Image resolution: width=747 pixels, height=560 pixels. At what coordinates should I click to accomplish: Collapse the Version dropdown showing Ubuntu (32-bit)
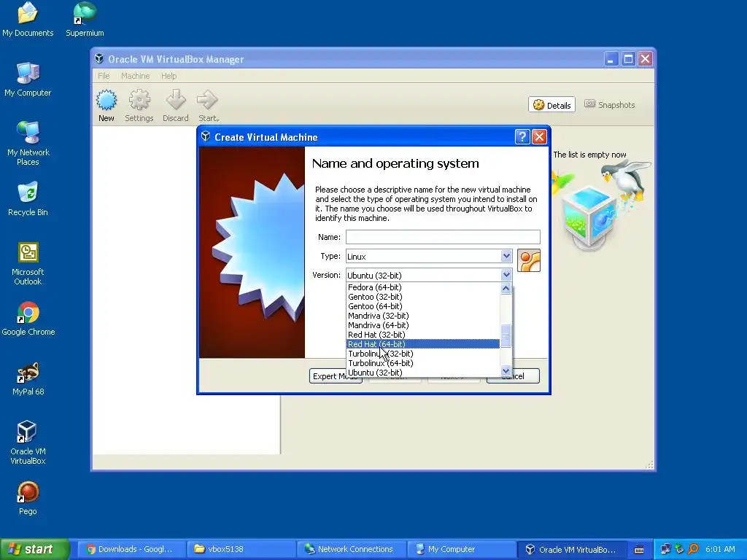[x=506, y=275]
